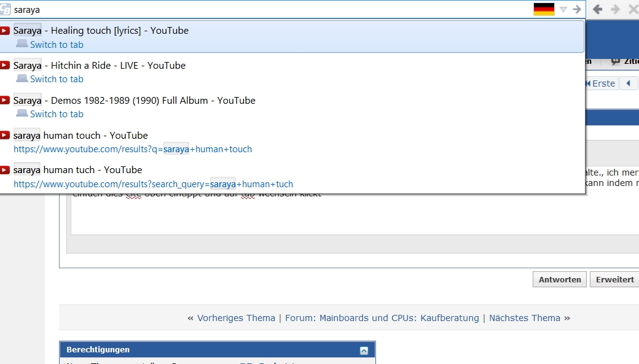The width and height of the screenshot is (639, 364).
Task: Click the German flag icon in the address bar
Action: pyautogui.click(x=544, y=9)
